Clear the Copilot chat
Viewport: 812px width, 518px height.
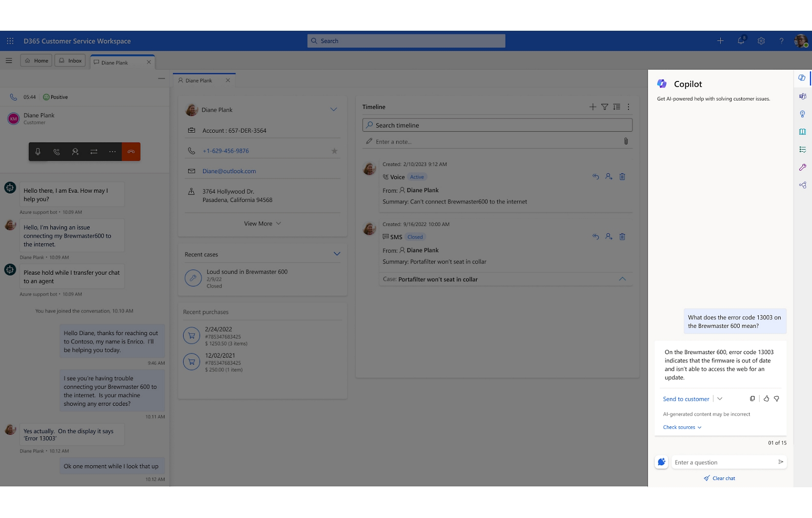click(x=719, y=478)
